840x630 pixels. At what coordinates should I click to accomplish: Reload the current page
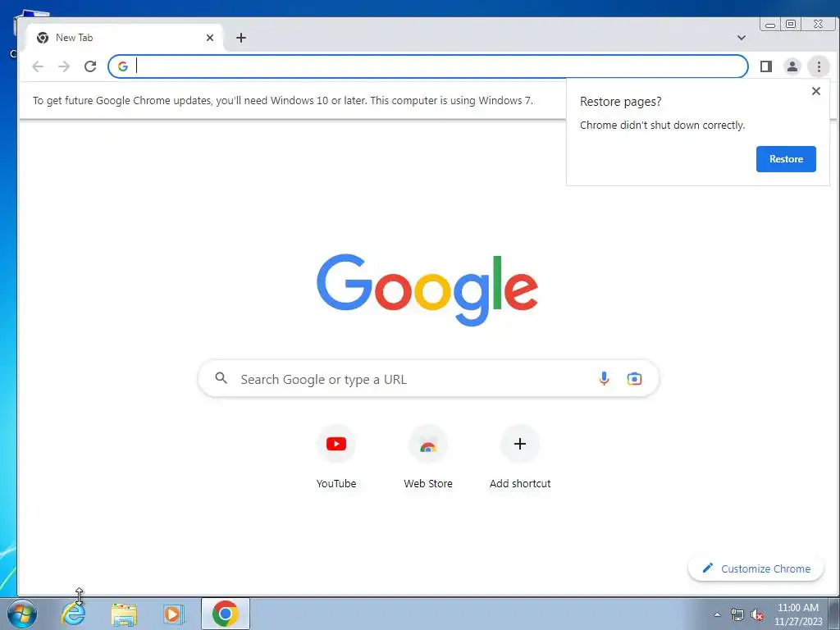click(x=90, y=66)
